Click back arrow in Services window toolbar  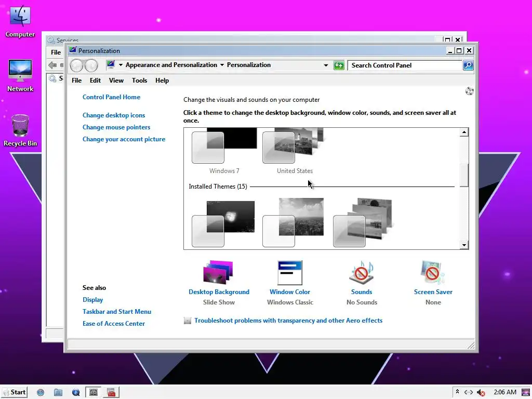[x=52, y=65]
